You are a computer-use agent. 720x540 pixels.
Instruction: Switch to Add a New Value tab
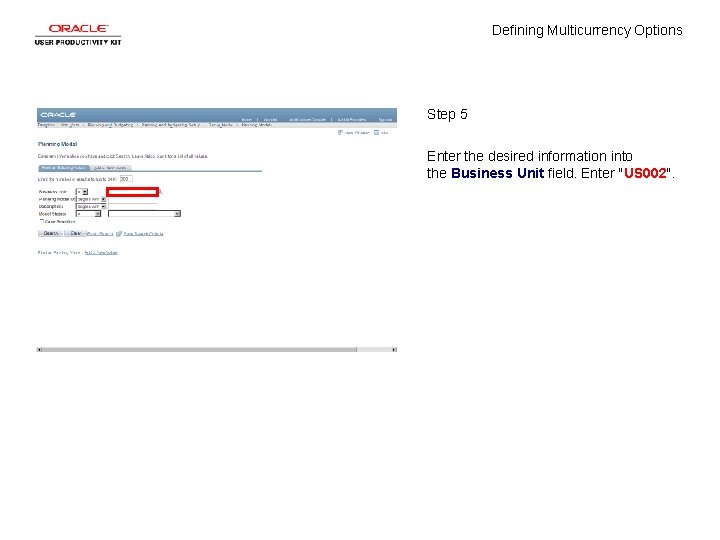pyautogui.click(x=110, y=168)
